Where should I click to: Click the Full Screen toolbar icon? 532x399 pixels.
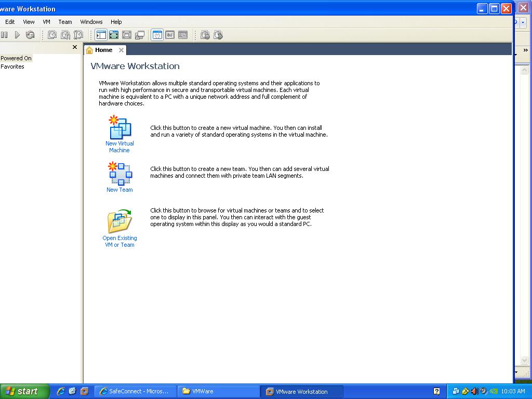114,35
